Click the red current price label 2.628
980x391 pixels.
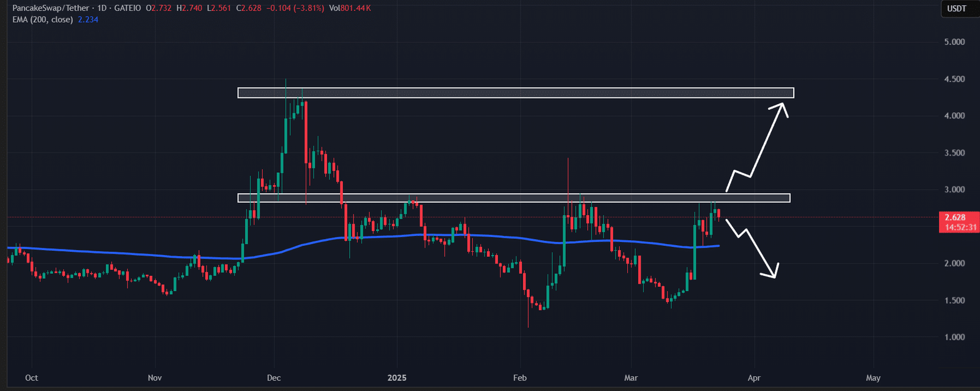(955, 218)
